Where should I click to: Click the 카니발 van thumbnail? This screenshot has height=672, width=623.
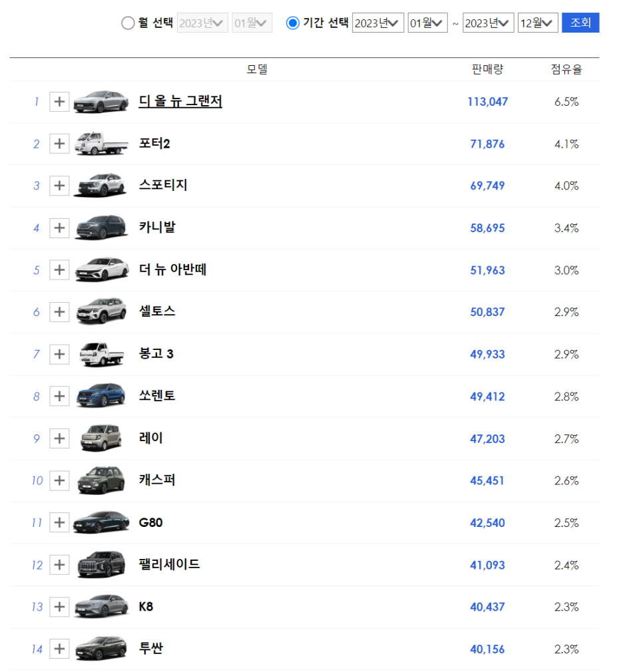click(x=101, y=227)
